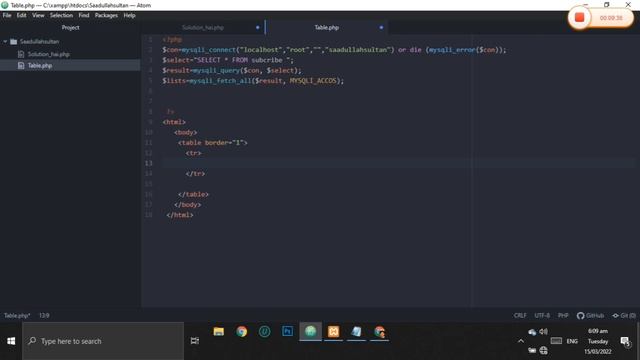The image size is (640, 360).
Task: Click the Type here to search box
Action: [x=103, y=341]
